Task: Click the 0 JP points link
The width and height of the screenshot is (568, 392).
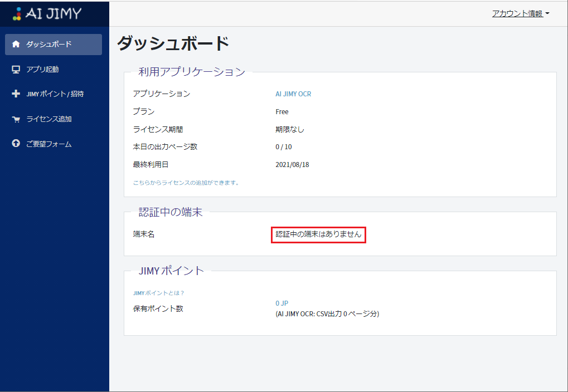Action: coord(282,303)
